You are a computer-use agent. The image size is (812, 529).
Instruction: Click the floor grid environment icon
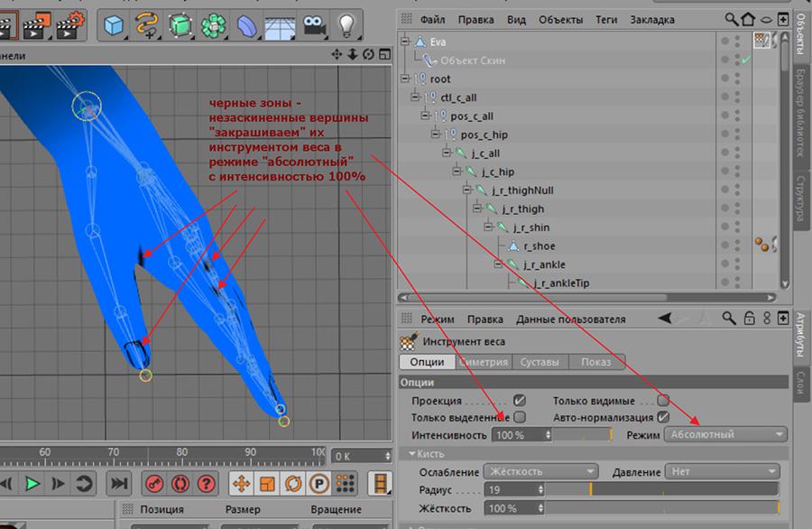280,26
